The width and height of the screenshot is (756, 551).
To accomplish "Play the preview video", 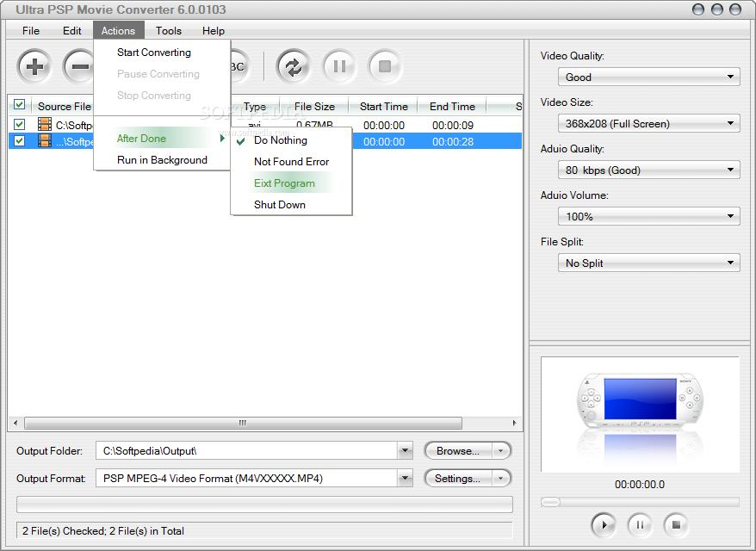I will tap(604, 525).
